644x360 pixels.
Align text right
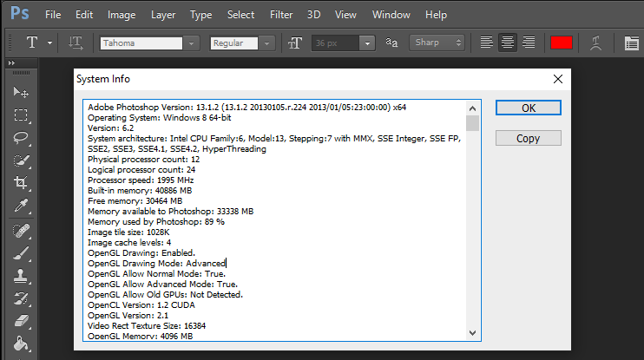coord(529,43)
